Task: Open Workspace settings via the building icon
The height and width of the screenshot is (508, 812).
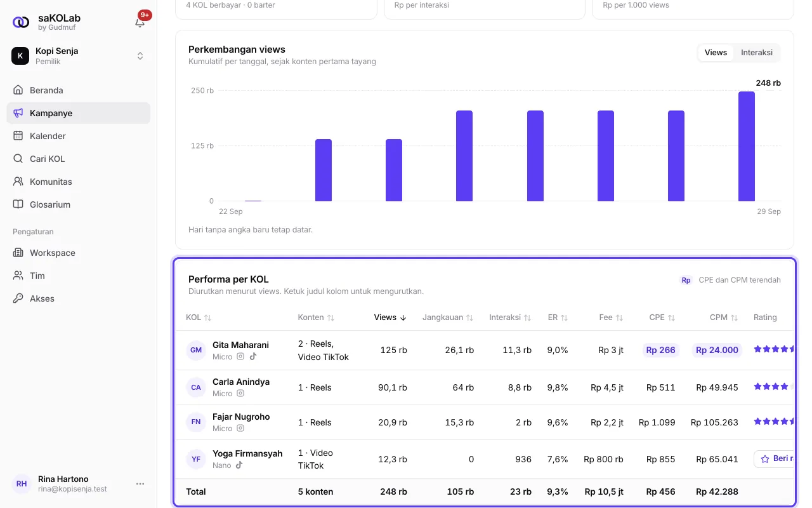Action: coord(18,253)
